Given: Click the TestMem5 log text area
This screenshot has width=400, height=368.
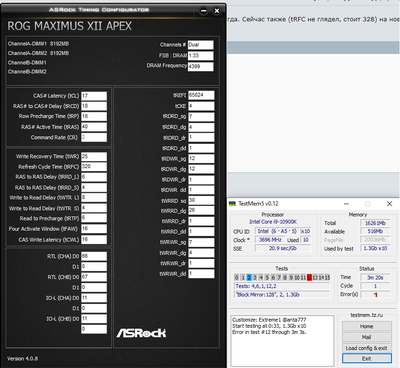Looking at the screenshot, I should [282, 341].
